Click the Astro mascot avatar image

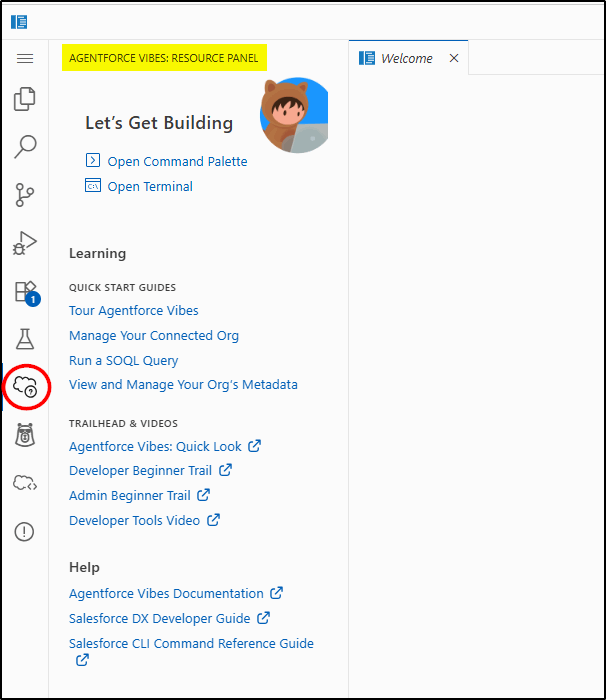(293, 116)
